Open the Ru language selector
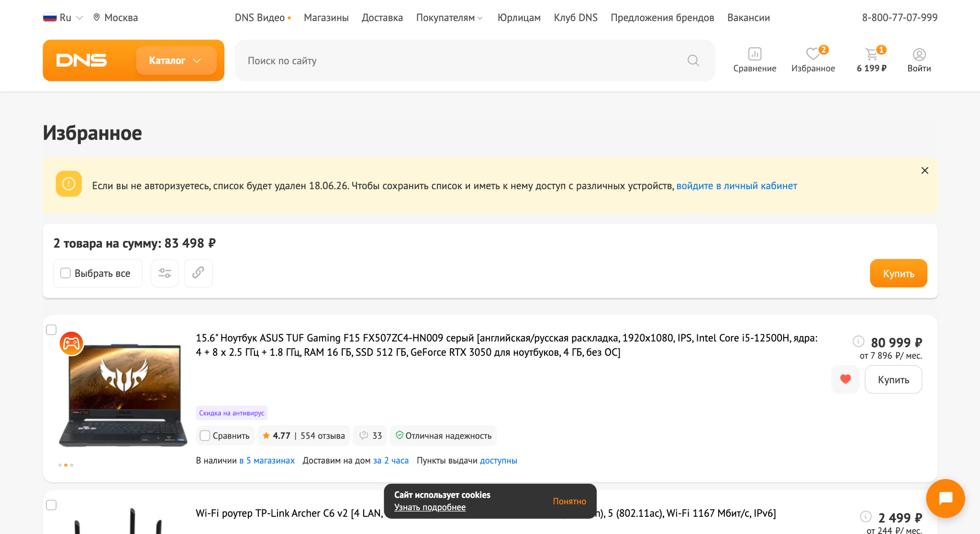This screenshot has width=980, height=534. pos(63,18)
